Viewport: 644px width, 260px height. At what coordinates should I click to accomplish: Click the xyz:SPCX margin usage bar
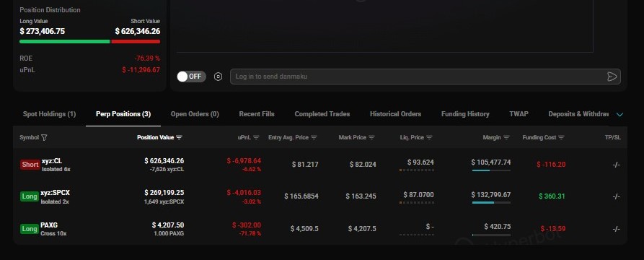(491, 202)
